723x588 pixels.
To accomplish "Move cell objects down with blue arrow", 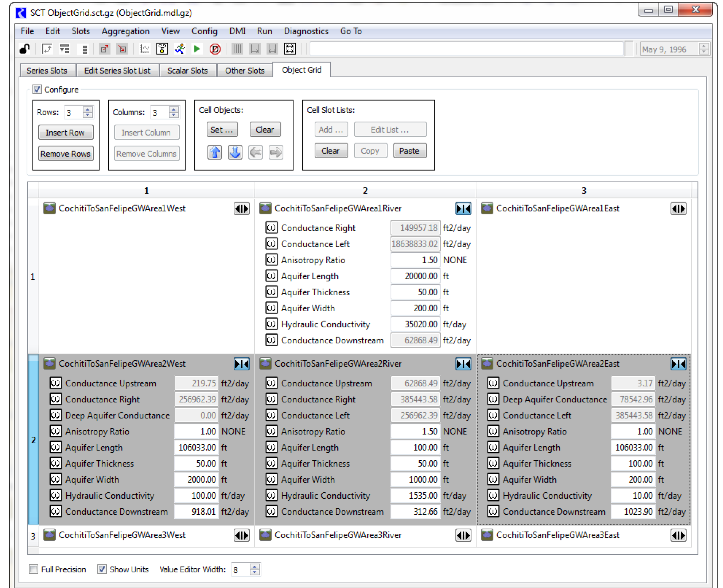I will click(235, 152).
